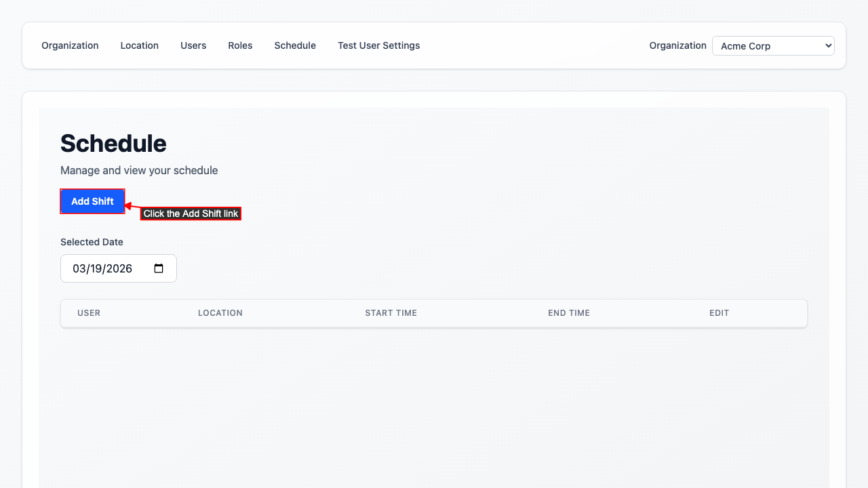Navigate to the Schedule page
The width and height of the screenshot is (868, 488).
[295, 45]
